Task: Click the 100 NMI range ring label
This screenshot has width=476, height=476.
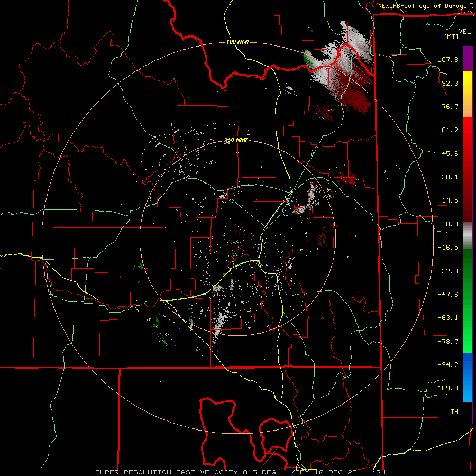Action: (x=237, y=42)
